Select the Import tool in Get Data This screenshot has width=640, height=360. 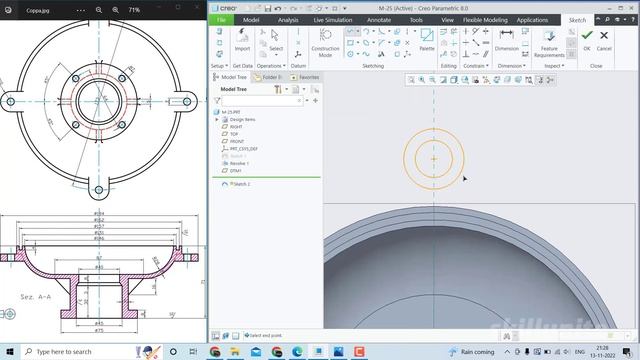pyautogui.click(x=242, y=40)
